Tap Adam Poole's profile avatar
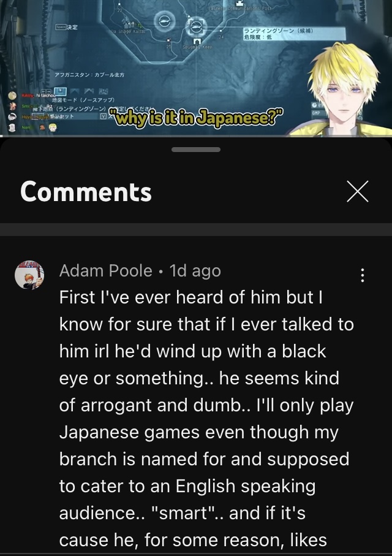 click(x=29, y=275)
